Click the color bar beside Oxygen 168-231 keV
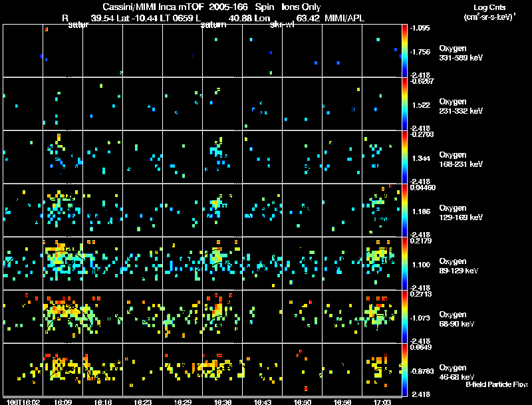Screen dimensions: 532x405 pos(404,157)
